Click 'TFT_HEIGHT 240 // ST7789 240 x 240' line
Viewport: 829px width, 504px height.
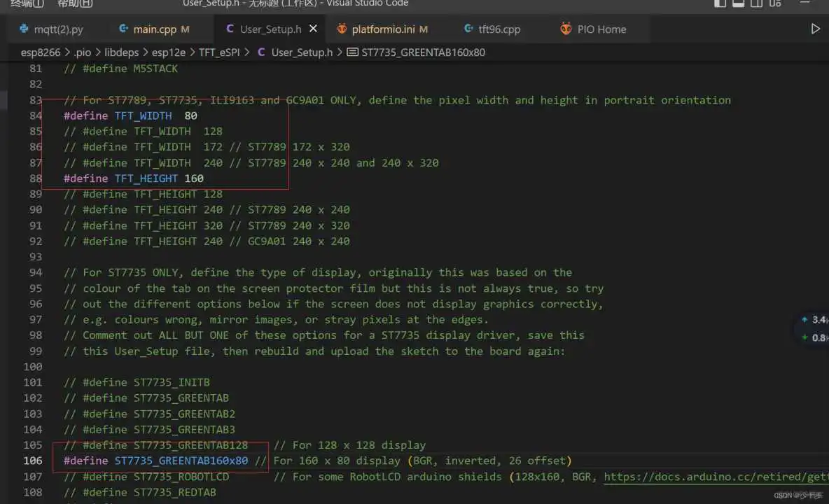207,210
